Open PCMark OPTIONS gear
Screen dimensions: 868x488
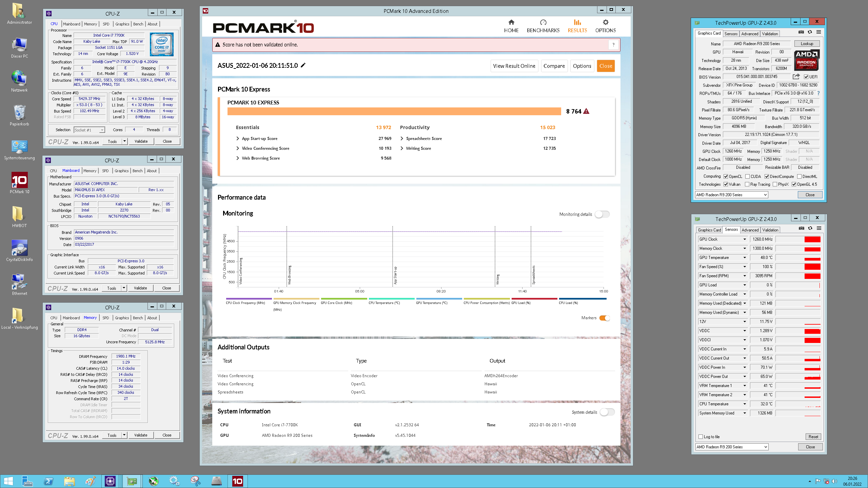click(x=605, y=26)
